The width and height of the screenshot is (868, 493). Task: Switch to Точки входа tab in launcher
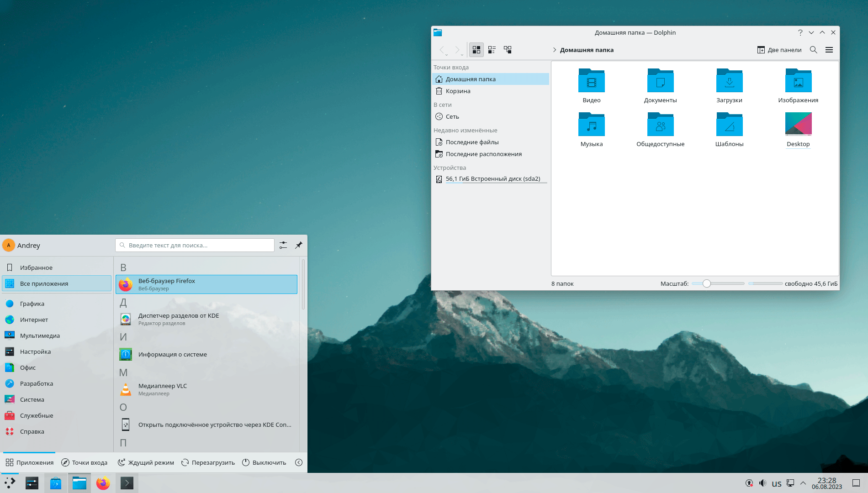point(85,462)
